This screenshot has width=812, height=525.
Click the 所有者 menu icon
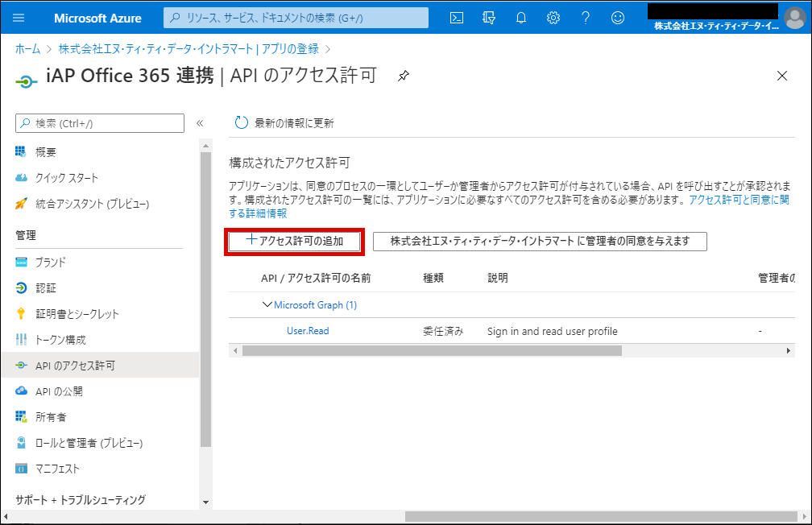click(x=21, y=417)
